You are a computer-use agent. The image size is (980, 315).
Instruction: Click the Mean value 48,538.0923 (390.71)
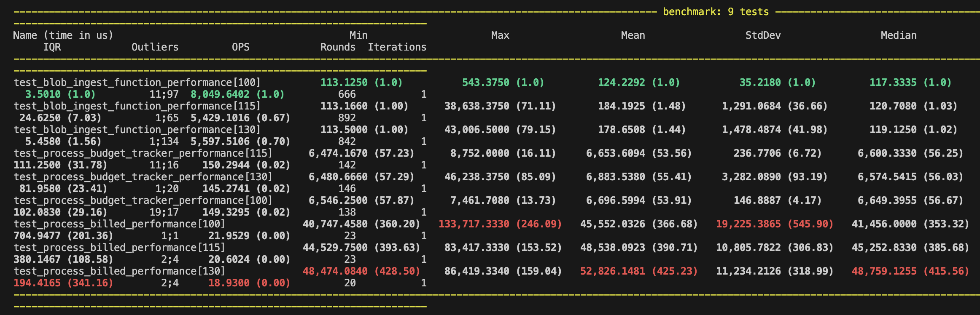[639, 248]
